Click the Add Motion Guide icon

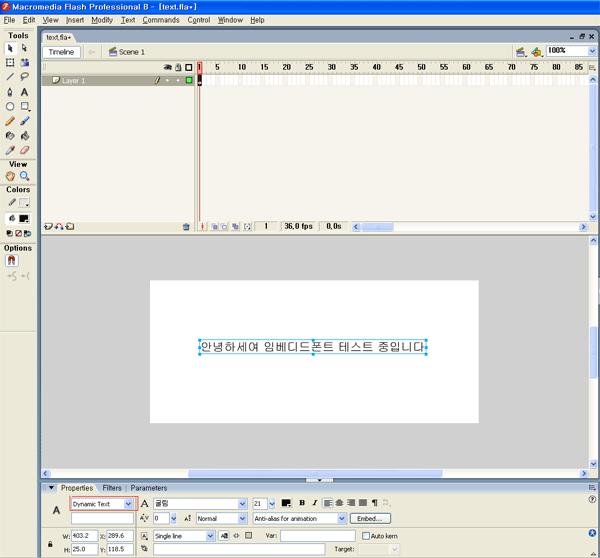pyautogui.click(x=59, y=227)
